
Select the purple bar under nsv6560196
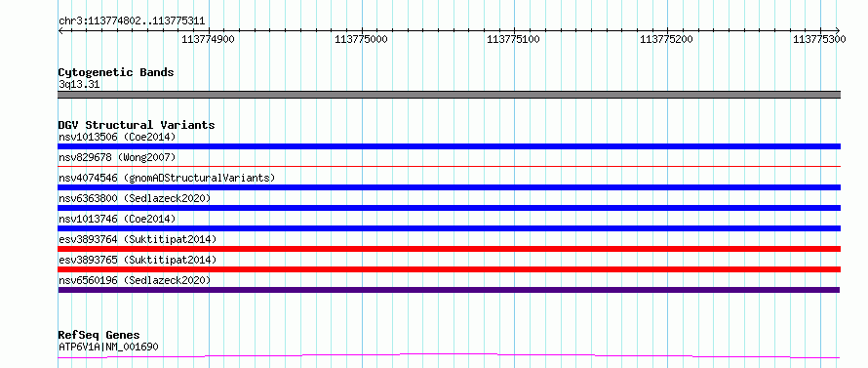coord(449,290)
